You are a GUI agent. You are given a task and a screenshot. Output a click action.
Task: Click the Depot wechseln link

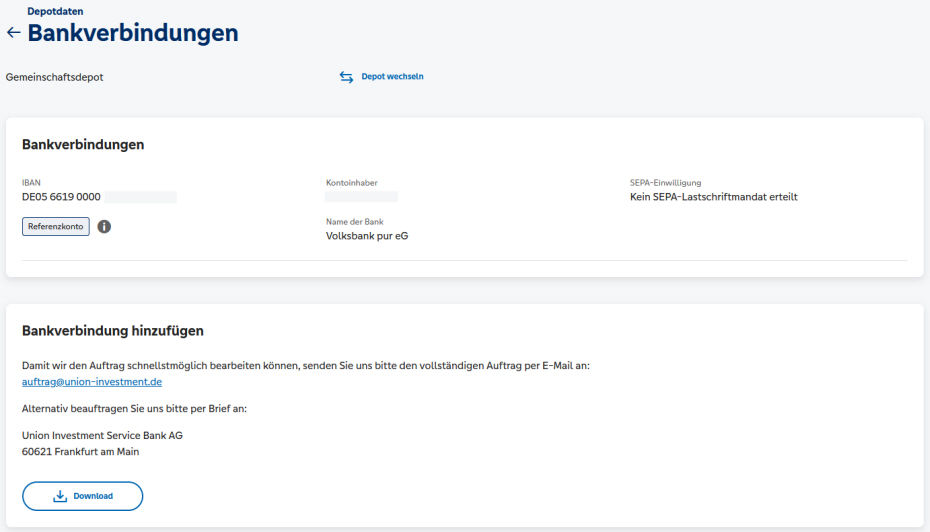(392, 77)
